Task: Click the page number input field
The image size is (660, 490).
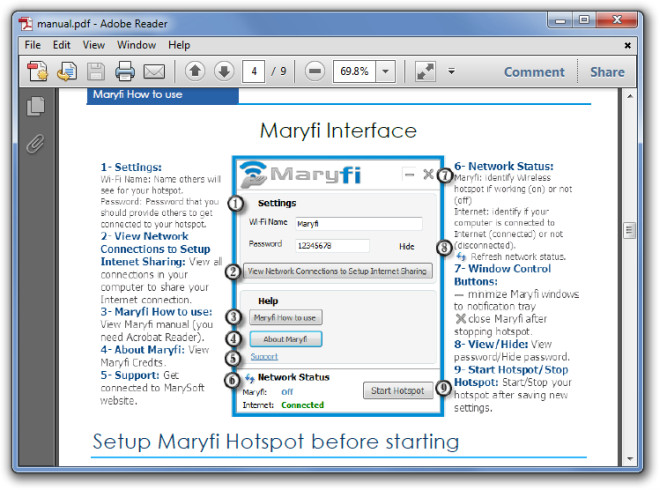Action: [x=254, y=72]
